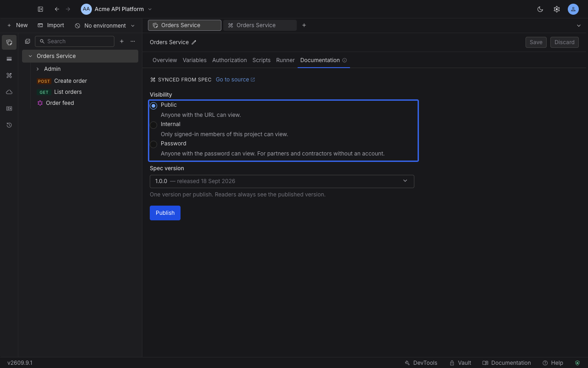Click the Documentation tab info icon
This screenshot has height=368, width=588.
click(x=345, y=60)
